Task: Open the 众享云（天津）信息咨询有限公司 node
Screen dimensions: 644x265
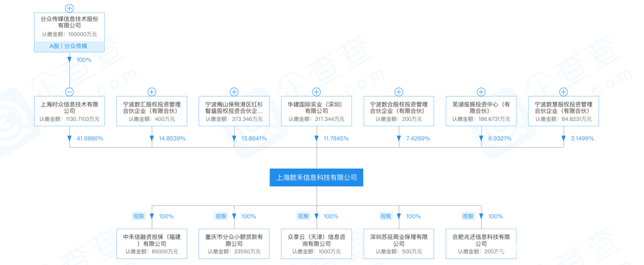Action: click(317, 244)
